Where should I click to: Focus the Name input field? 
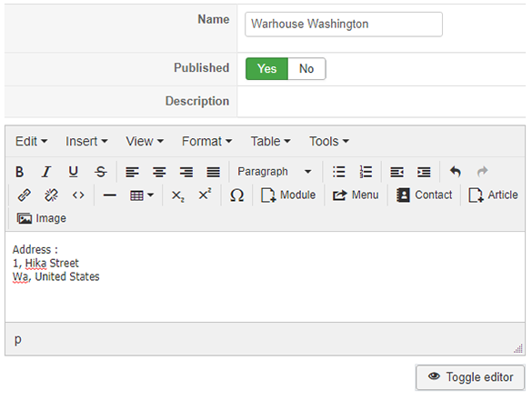click(x=344, y=25)
